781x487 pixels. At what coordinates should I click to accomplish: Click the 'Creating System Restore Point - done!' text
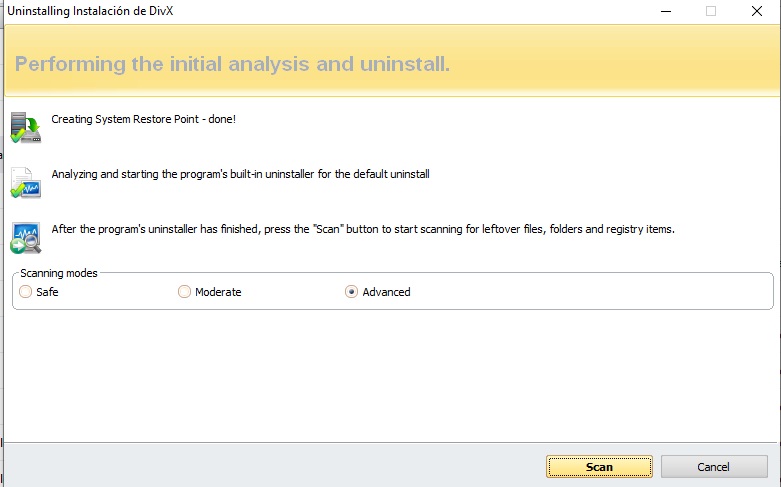pyautogui.click(x=143, y=119)
